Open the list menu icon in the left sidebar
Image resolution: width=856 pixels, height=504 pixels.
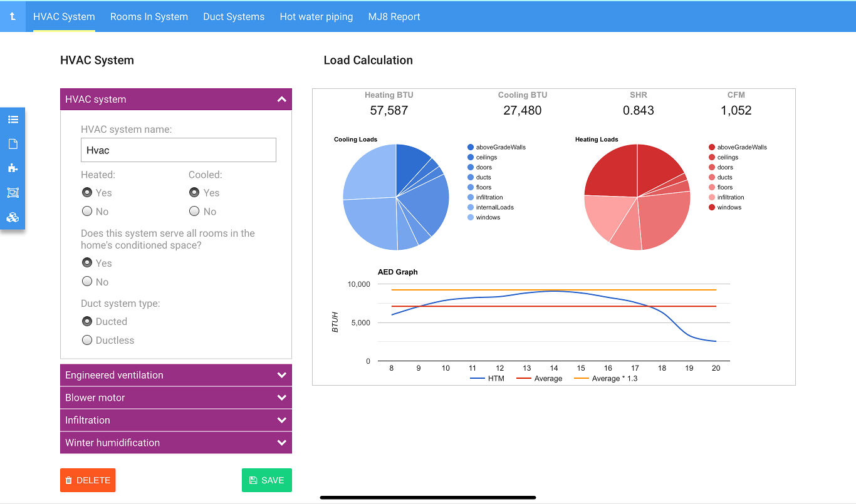point(13,119)
